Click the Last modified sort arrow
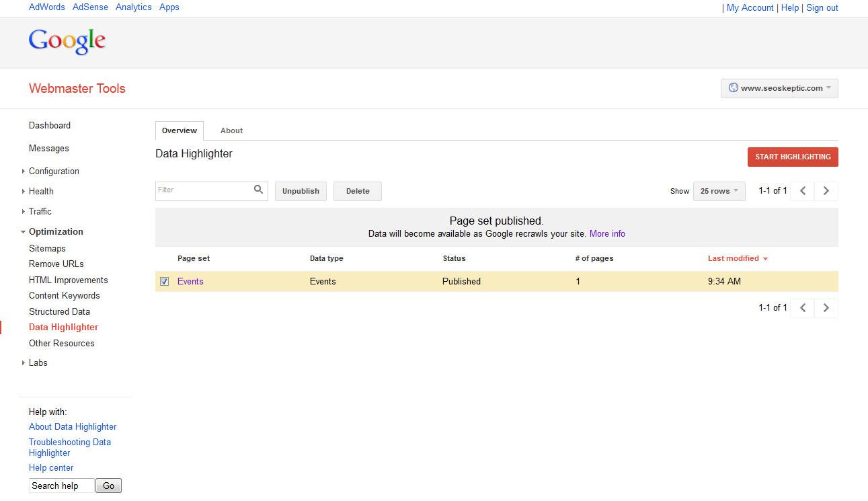The image size is (868, 501). pyautogui.click(x=765, y=259)
